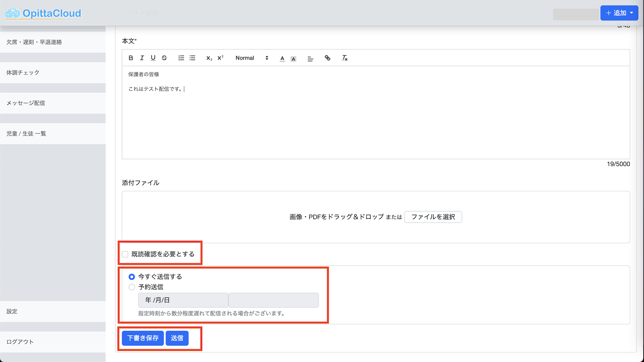Open 設定 in sidebar
The height and width of the screenshot is (362, 644).
coord(53,311)
